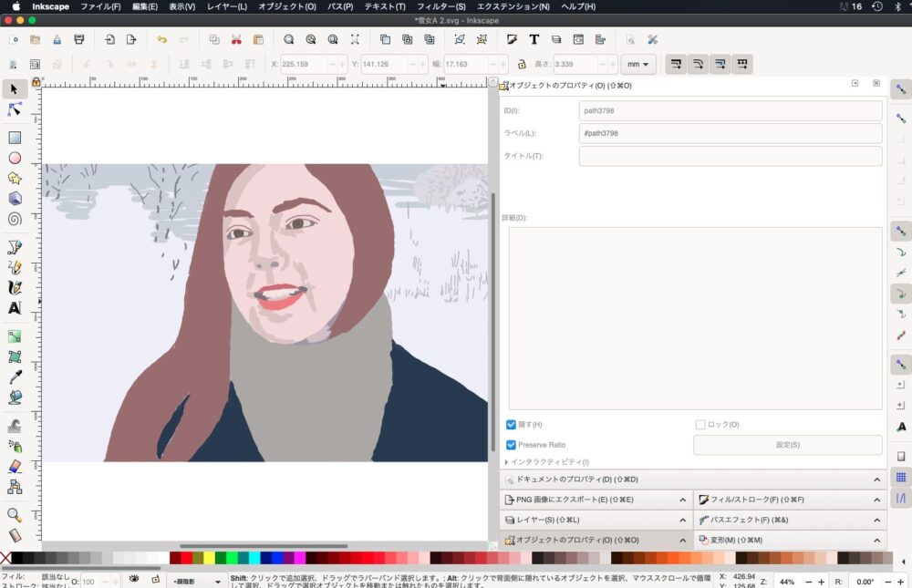Pick the yellow swatch in the palette
Screen dimensions: 912x588
209,558
